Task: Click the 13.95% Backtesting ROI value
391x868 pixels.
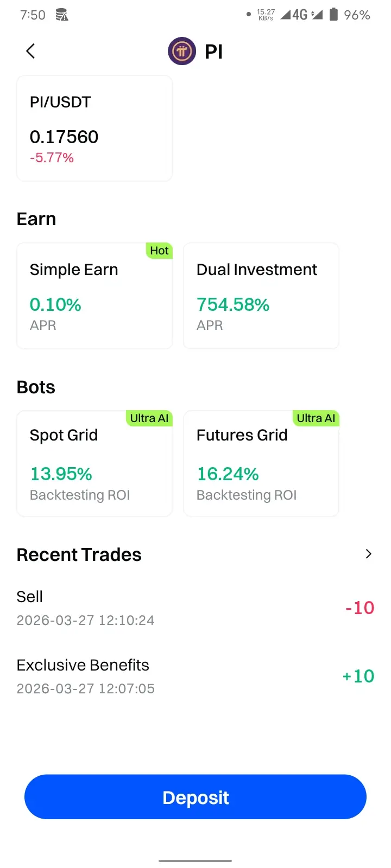Action: (x=61, y=474)
